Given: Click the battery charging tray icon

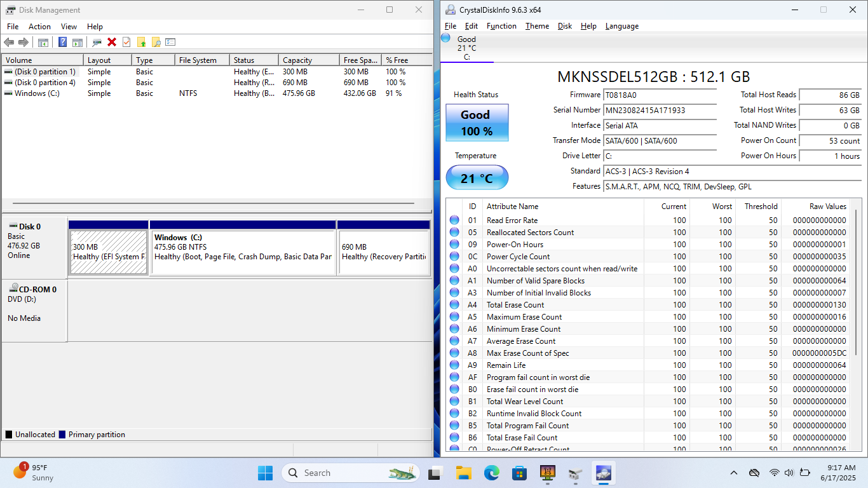Looking at the screenshot, I should [804, 473].
